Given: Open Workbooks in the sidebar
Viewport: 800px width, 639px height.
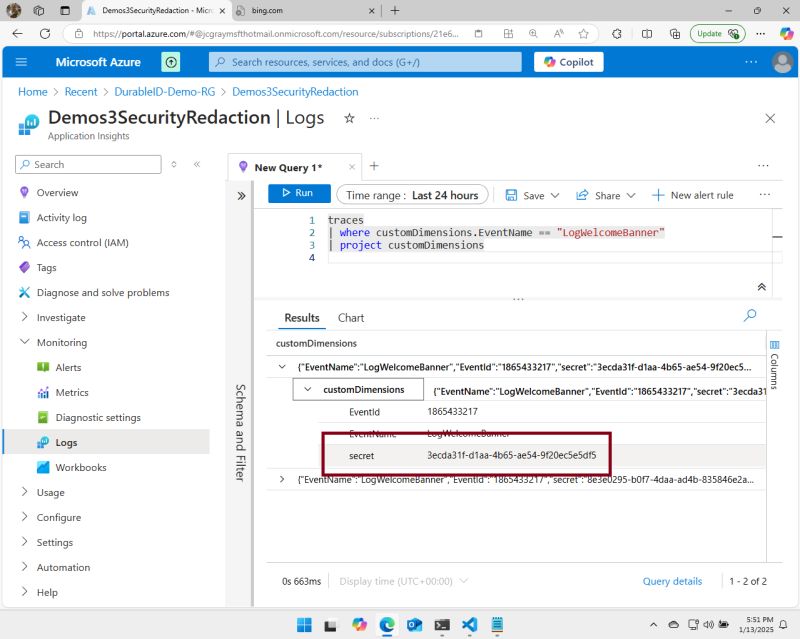Looking at the screenshot, I should click(81, 468).
